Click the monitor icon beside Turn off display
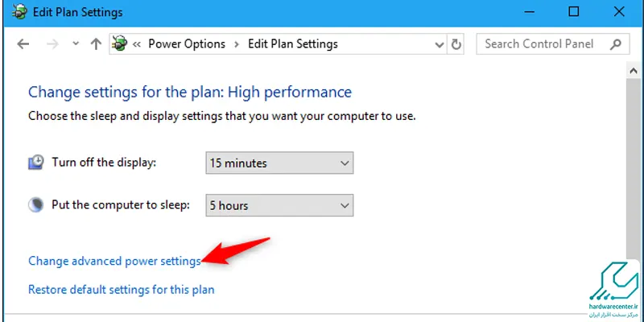The image size is (644, 322). 35,163
